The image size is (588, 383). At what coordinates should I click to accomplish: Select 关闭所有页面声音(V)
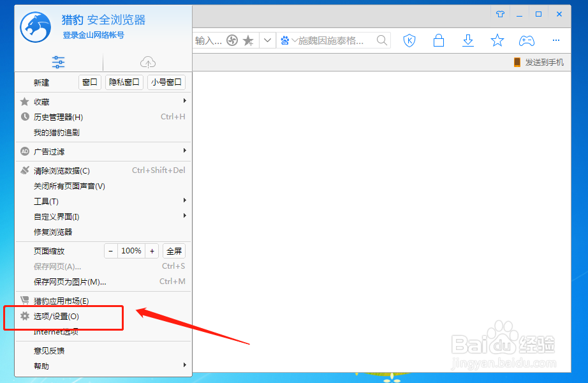point(103,186)
